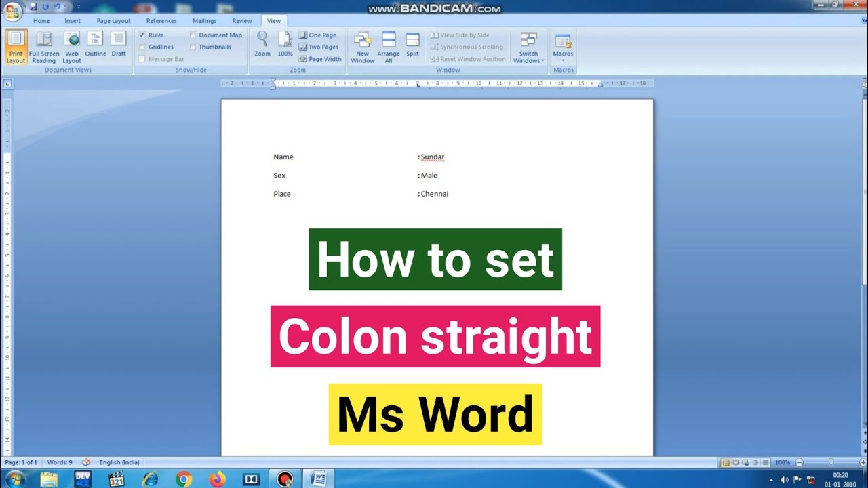Open Google Chrome from the taskbar

[184, 479]
